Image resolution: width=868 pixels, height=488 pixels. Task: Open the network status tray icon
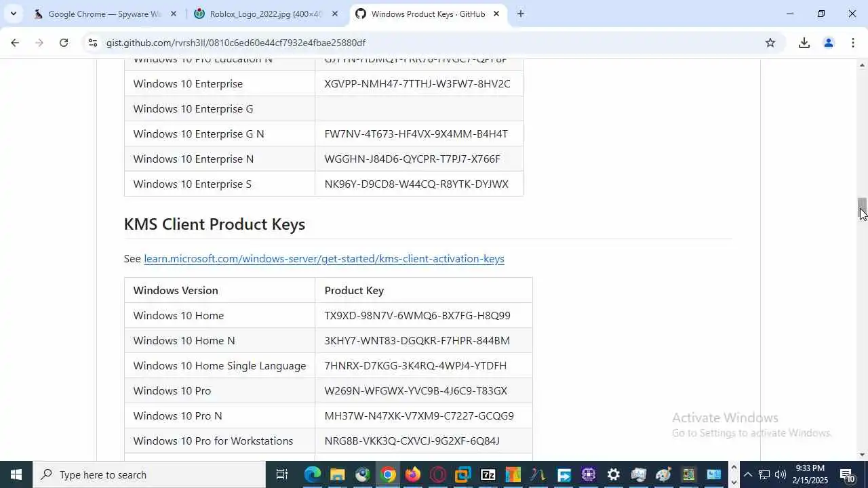click(764, 474)
